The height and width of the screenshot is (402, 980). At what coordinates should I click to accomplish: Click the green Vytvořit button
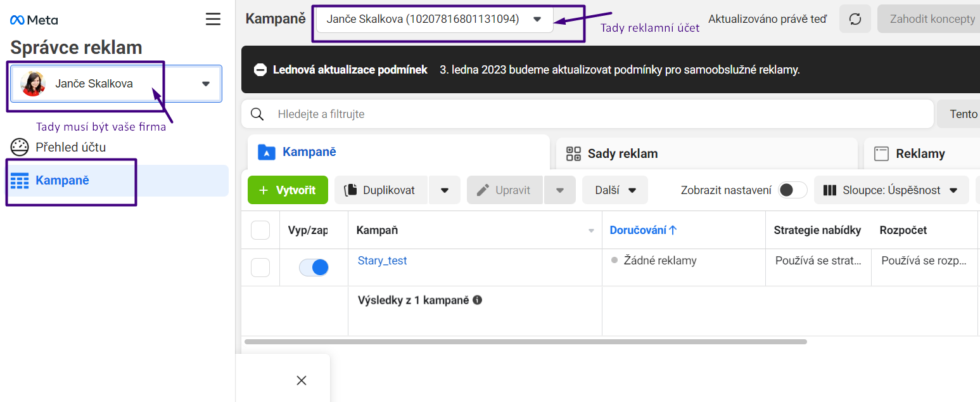coord(288,190)
